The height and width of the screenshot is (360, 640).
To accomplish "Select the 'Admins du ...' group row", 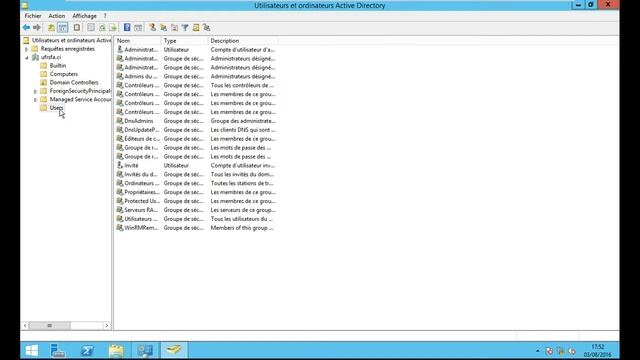I will 196,76.
